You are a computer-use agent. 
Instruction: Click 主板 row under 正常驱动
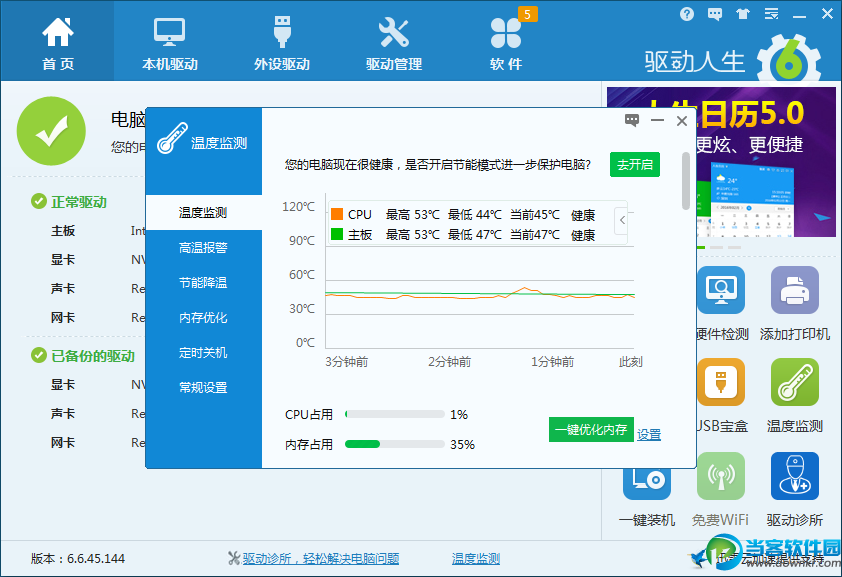click(98, 231)
